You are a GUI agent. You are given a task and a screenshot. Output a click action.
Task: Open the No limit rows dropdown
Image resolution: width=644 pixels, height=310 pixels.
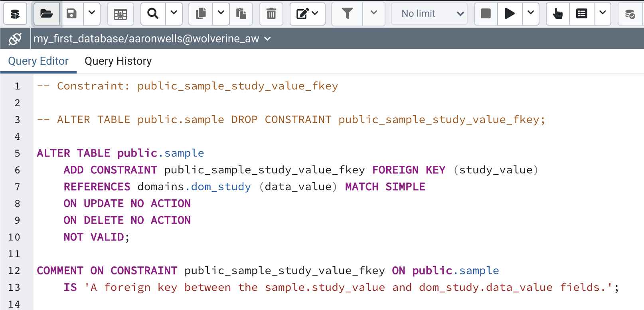point(429,14)
